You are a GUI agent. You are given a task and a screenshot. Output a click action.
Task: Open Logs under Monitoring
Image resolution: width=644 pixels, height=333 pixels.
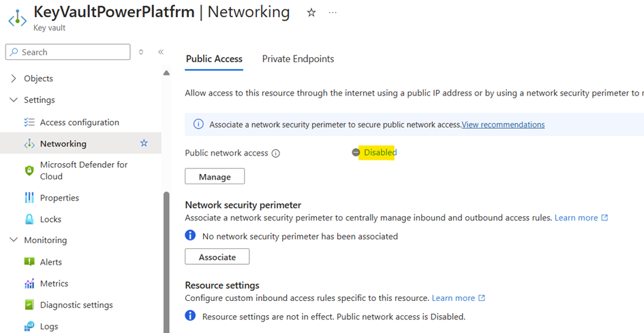click(49, 326)
